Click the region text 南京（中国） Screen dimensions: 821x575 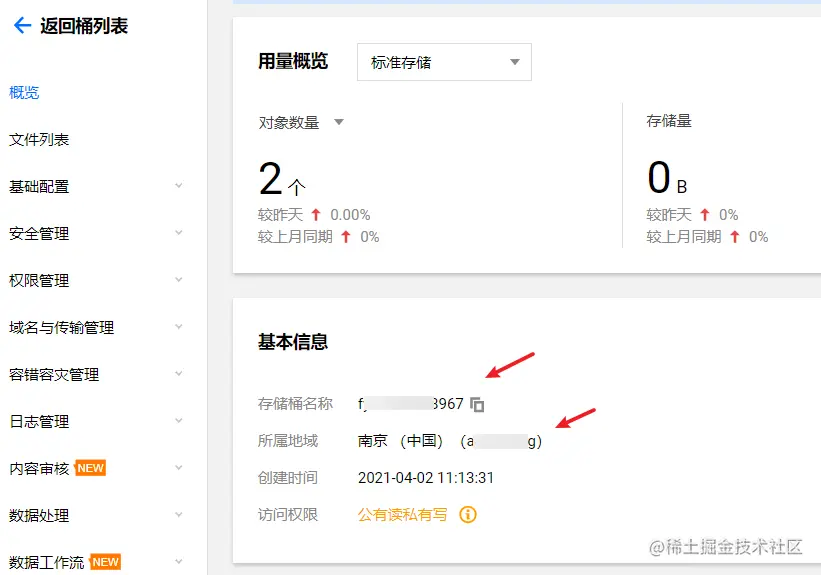click(401, 441)
